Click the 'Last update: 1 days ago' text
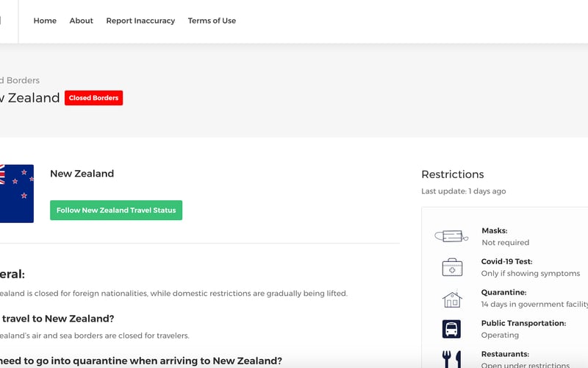The height and width of the screenshot is (368, 588). tap(464, 191)
